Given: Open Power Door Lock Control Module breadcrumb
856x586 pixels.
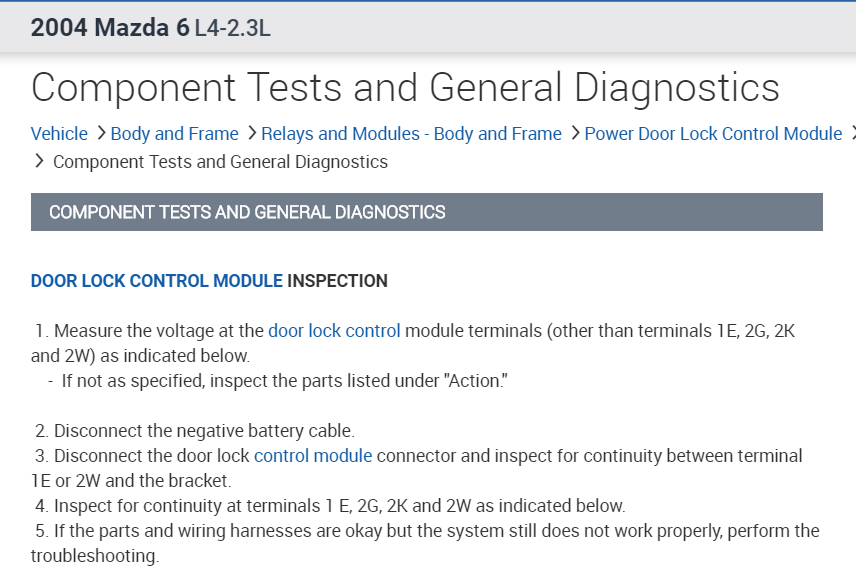Looking at the screenshot, I should point(713,133).
